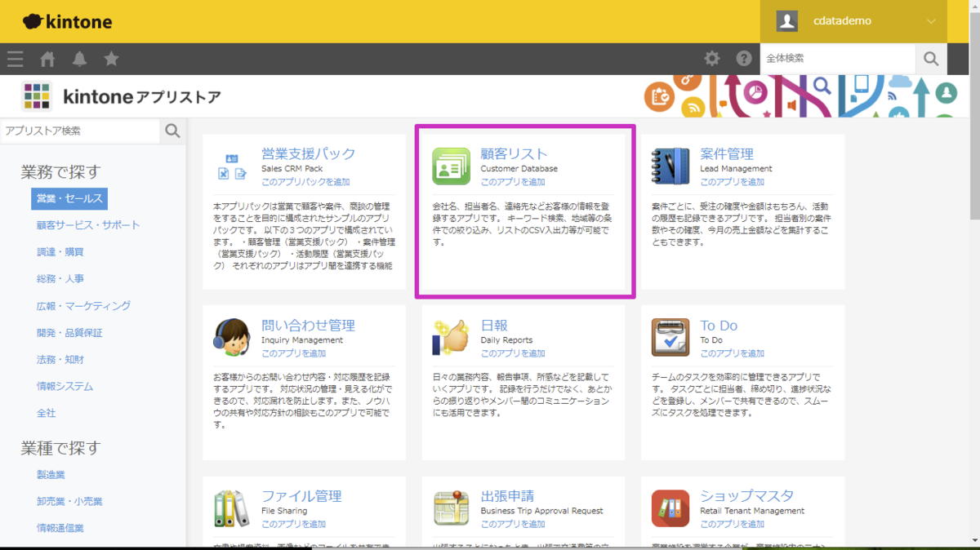This screenshot has height=550, width=980.
Task: Click the 営業支援パック app icon
Action: click(x=232, y=166)
